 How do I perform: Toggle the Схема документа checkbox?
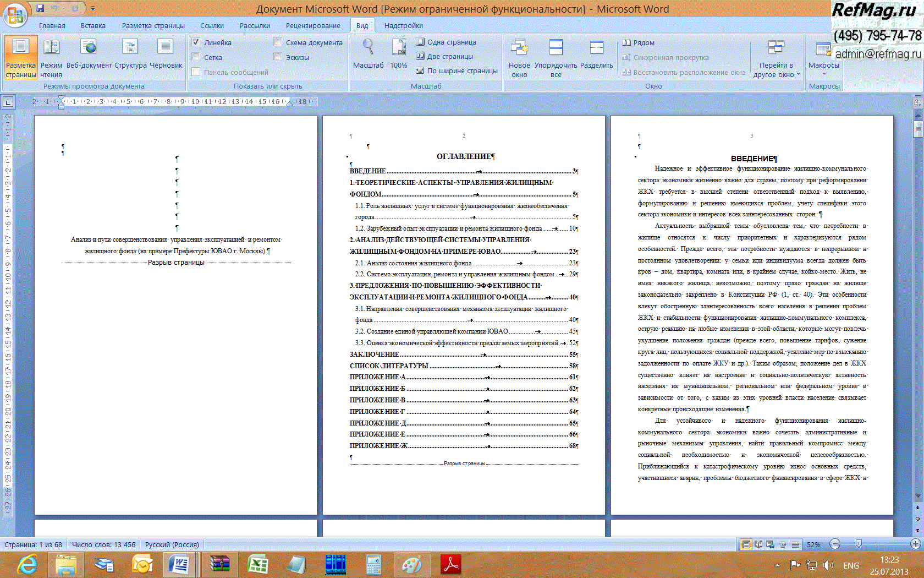coord(278,42)
